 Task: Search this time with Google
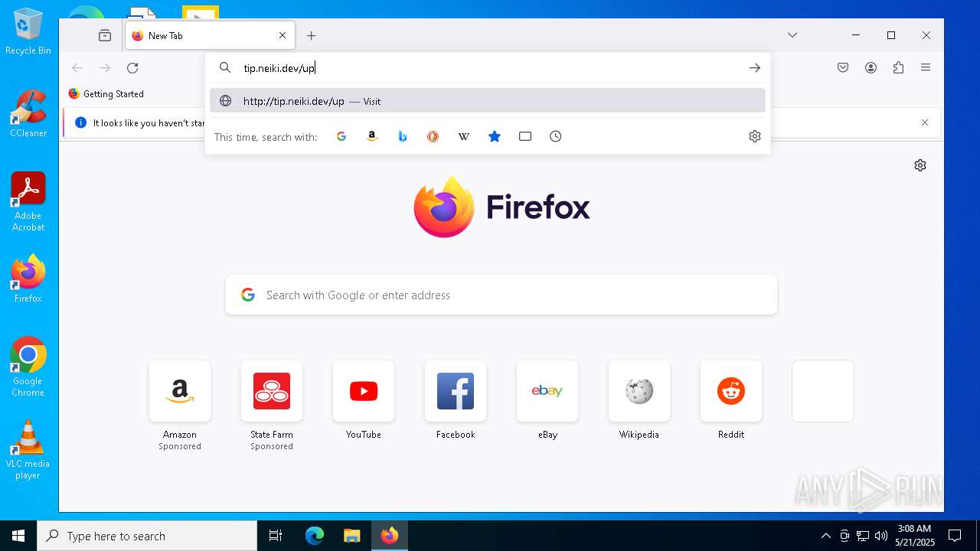[x=341, y=136]
